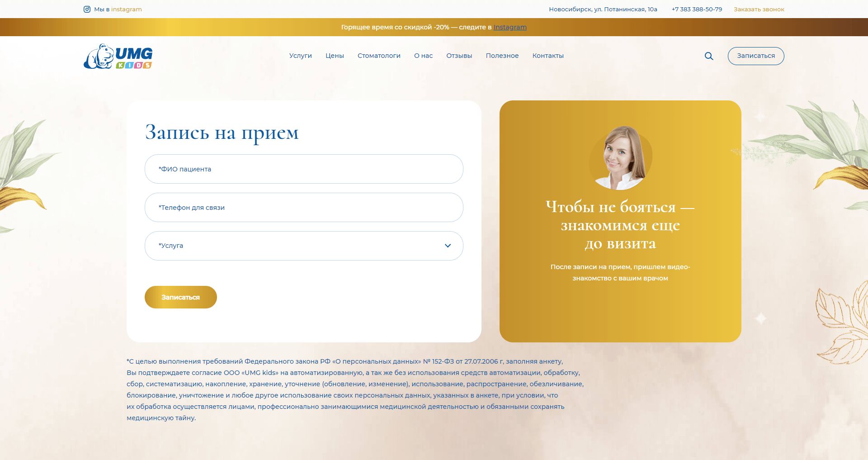Open the О нас section
Image resolution: width=868 pixels, height=460 pixels.
pos(423,56)
